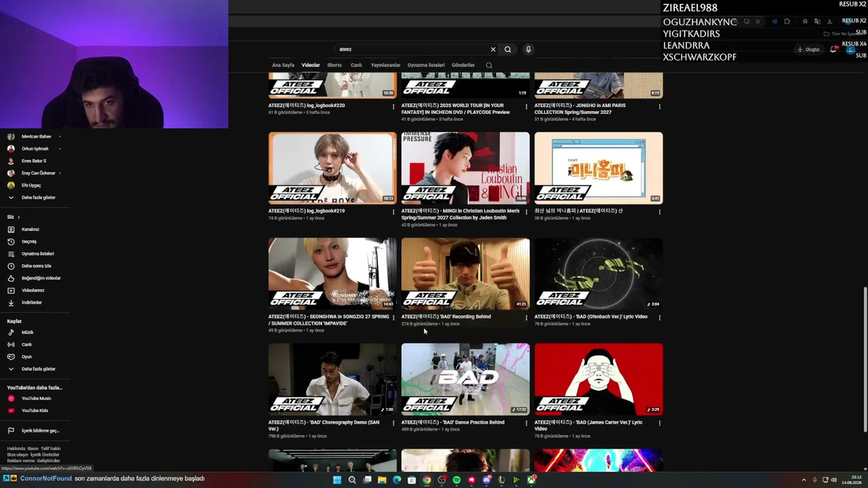868x488 pixels.
Task: Play the SEONGHWA in SONGZIO thumbnail
Action: (332, 273)
